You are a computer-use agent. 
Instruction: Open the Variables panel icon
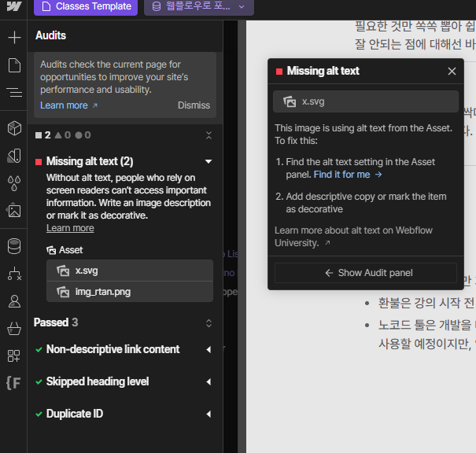(14, 156)
